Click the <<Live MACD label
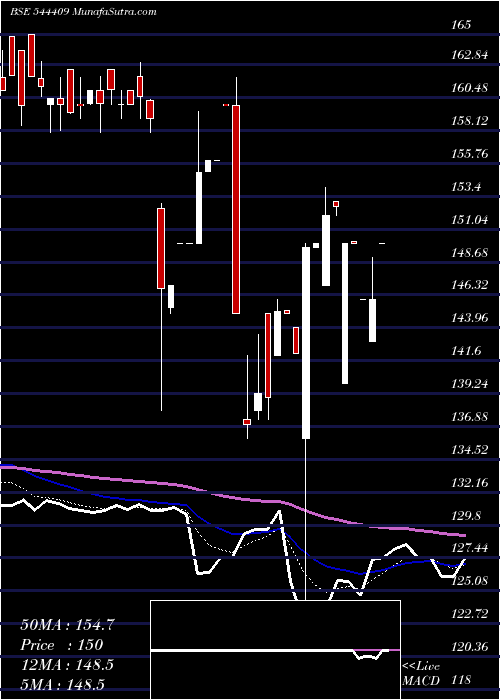Viewport: 500px width, 700px height. (x=421, y=674)
